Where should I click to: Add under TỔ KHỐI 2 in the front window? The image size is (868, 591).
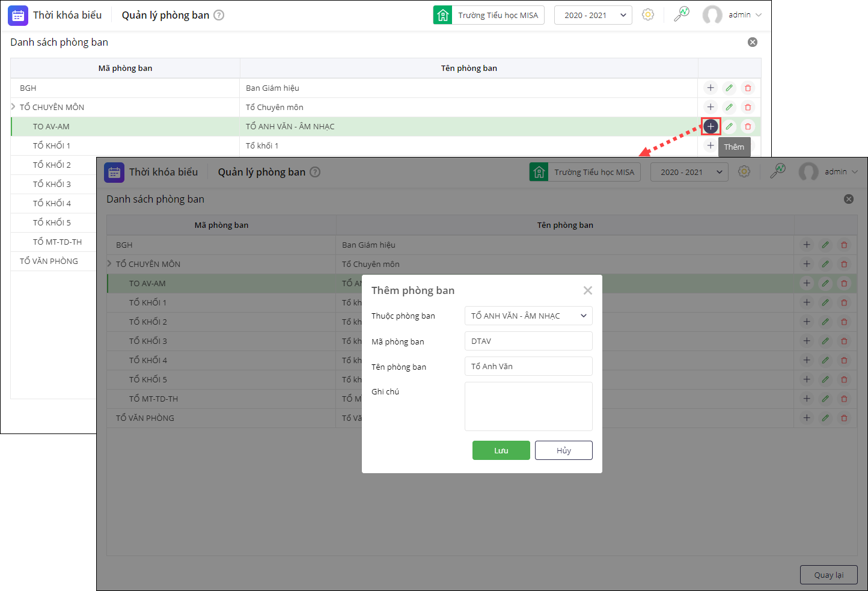(x=807, y=322)
